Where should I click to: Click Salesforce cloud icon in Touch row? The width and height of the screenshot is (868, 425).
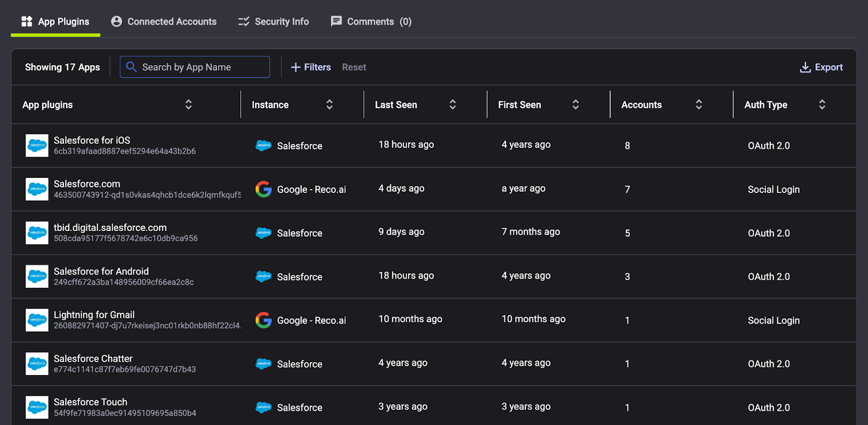[x=264, y=407]
